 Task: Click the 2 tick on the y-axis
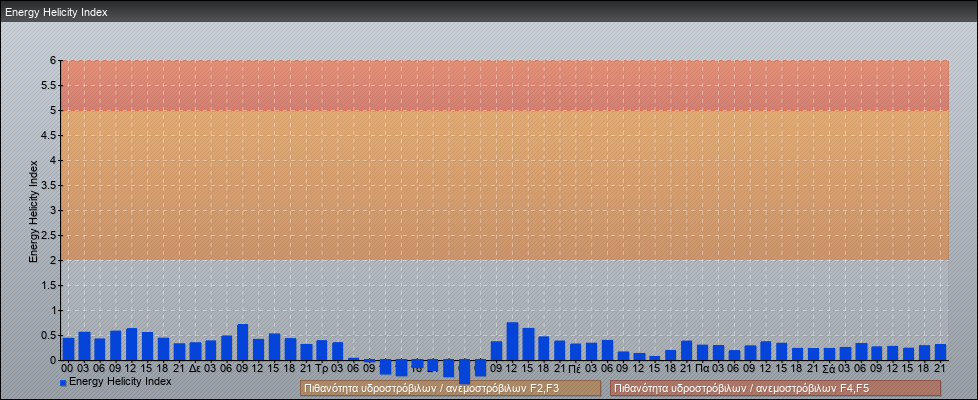point(54,260)
